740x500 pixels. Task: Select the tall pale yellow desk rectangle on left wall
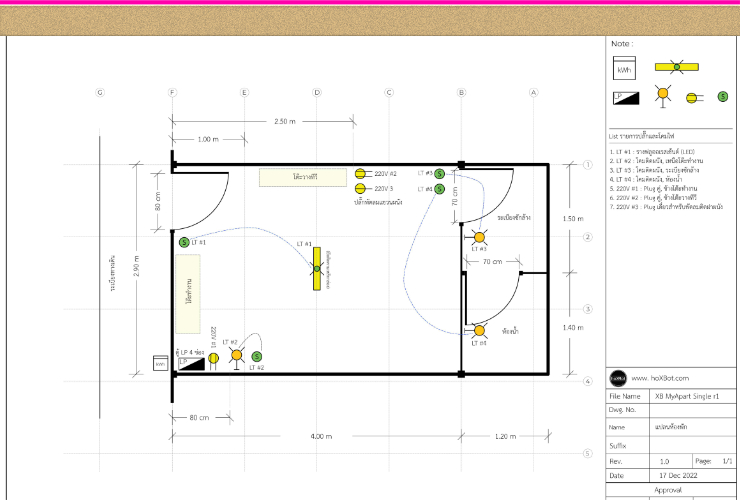189,293
